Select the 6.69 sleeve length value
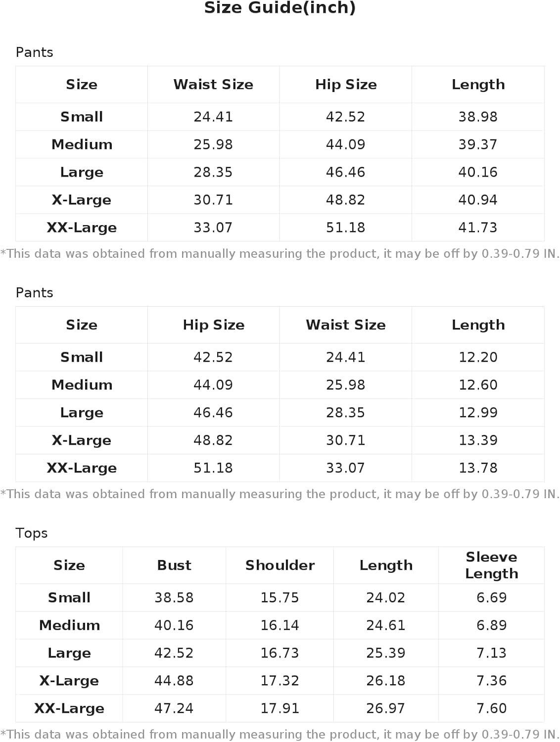Image resolution: width=560 pixels, height=742 pixels. (x=491, y=598)
